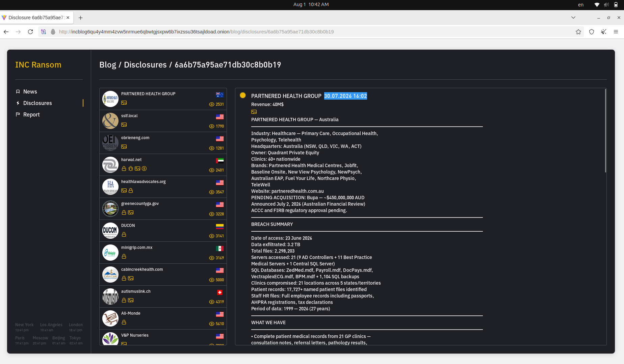Click inside the browser URL address field
Screen dimensions: 624x364
pos(311,32)
